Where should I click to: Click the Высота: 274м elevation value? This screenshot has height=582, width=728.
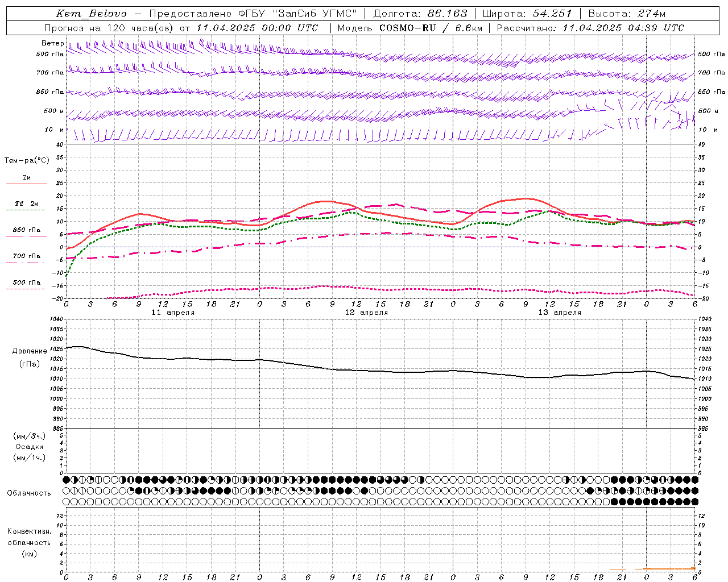(x=627, y=14)
